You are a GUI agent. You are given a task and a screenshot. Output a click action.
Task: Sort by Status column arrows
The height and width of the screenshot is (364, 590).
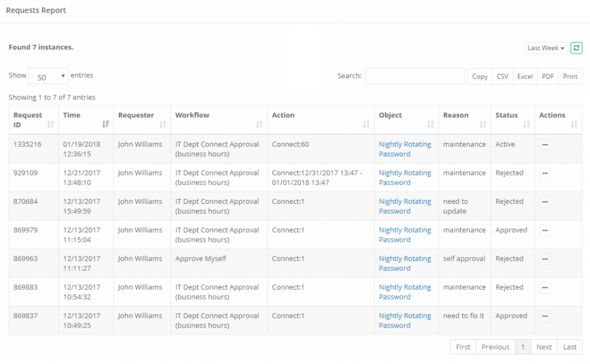(526, 124)
